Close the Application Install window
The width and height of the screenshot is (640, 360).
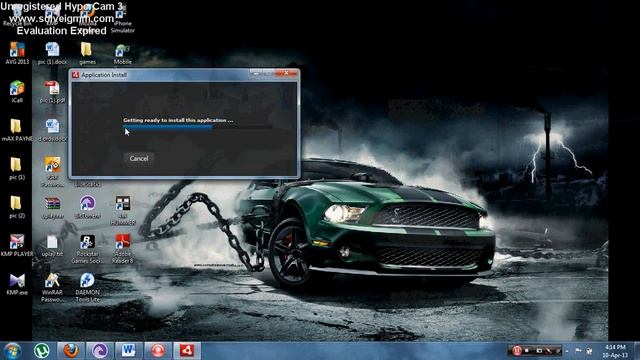[x=287, y=73]
